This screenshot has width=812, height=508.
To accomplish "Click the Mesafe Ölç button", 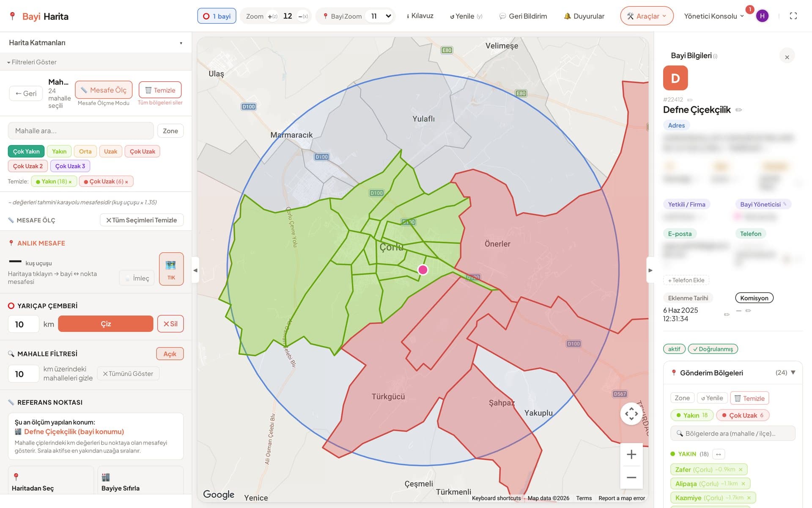I will click(x=104, y=90).
